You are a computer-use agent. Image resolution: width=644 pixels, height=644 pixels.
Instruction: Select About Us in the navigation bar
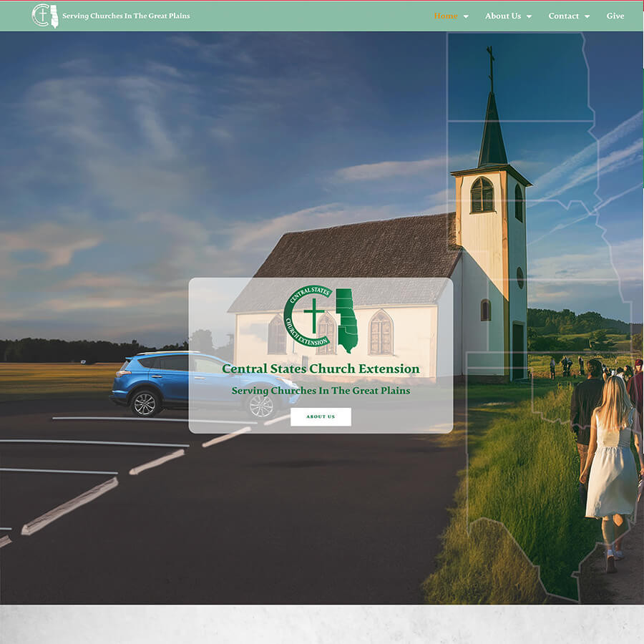click(502, 16)
